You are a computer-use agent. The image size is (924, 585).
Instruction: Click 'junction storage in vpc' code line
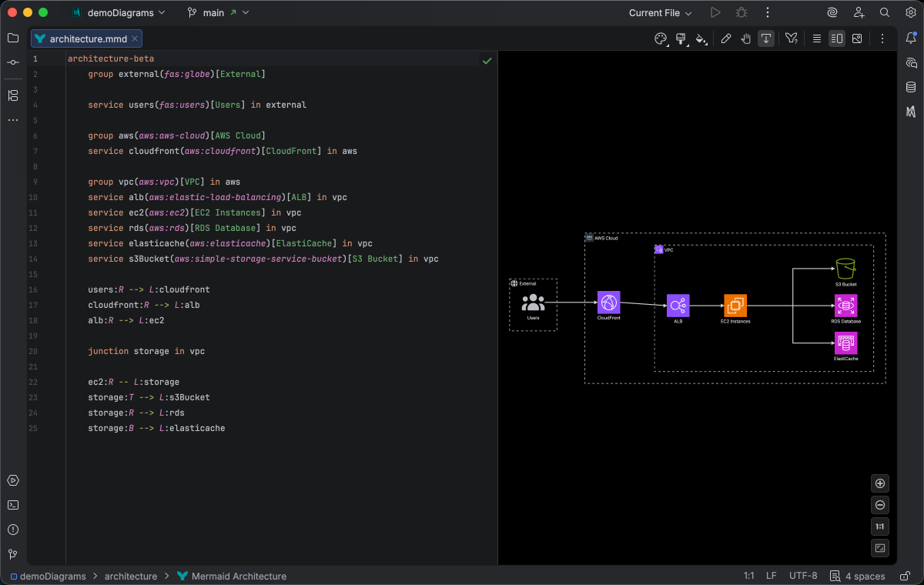tap(146, 351)
